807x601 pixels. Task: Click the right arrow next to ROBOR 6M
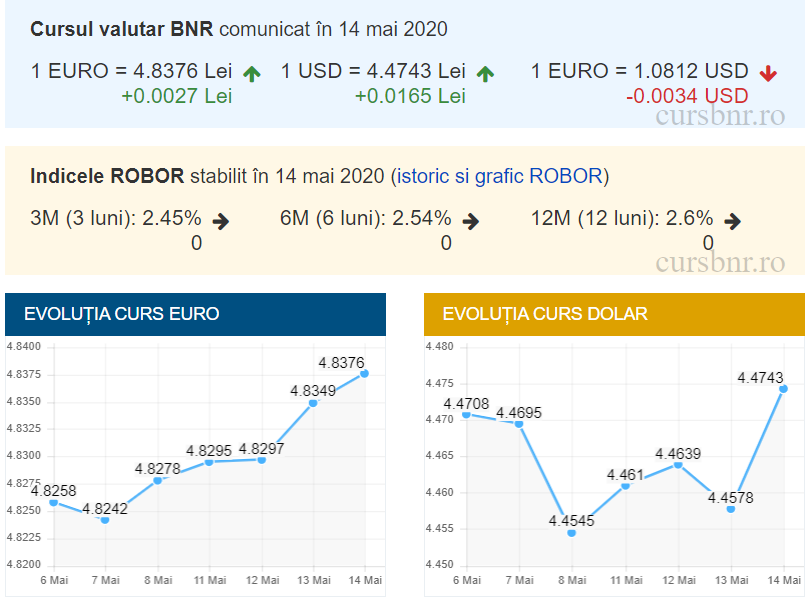tap(471, 221)
